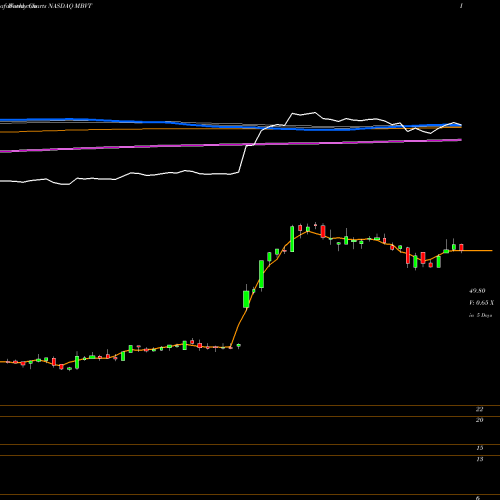
Task: Click the last red candlestick on the right
Action: 461,247
